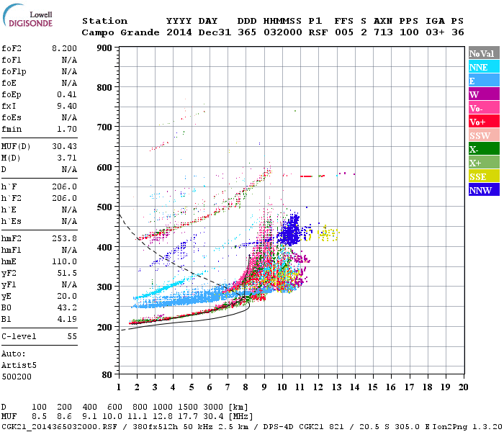Click the MUF 8.5 table value

point(39,416)
